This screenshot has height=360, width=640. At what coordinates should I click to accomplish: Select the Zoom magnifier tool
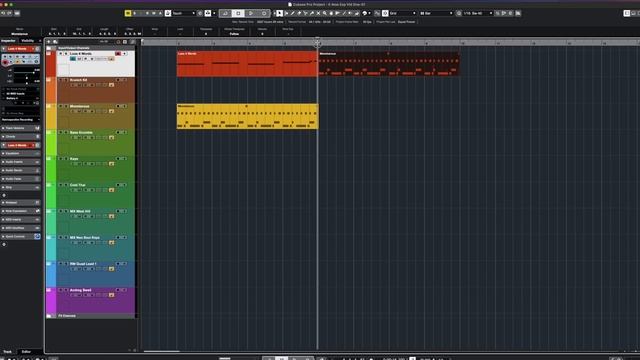pos(325,13)
